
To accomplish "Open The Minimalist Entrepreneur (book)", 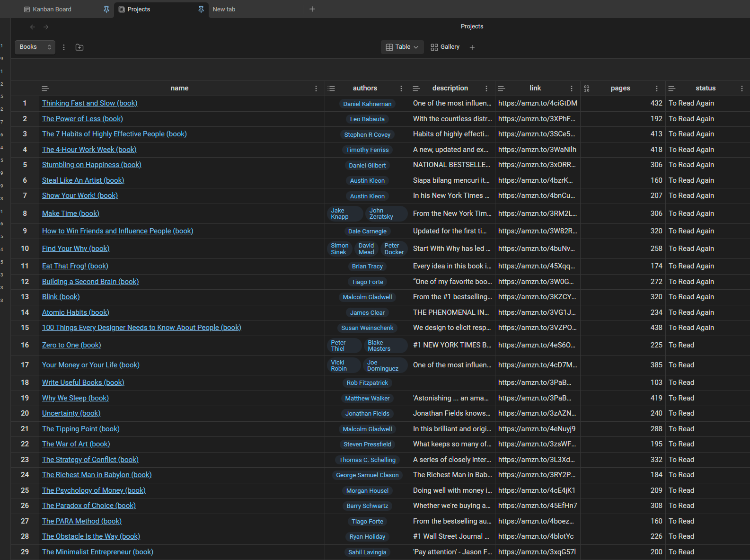I will coord(97,552).
